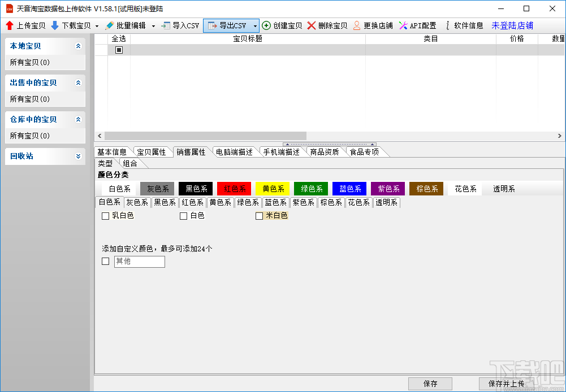Switch to the 基本信息 tab
Viewport: 566px width, 392px height.
pyautogui.click(x=112, y=152)
